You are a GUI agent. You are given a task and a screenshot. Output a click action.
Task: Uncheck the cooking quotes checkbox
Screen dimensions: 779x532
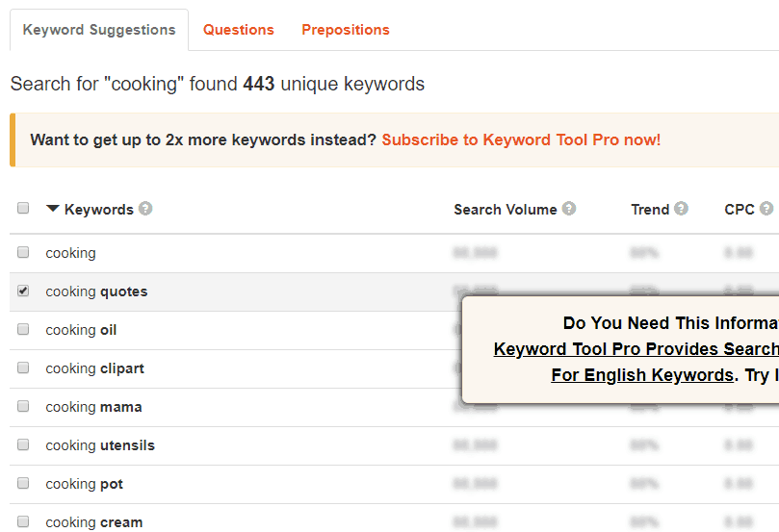click(x=23, y=291)
